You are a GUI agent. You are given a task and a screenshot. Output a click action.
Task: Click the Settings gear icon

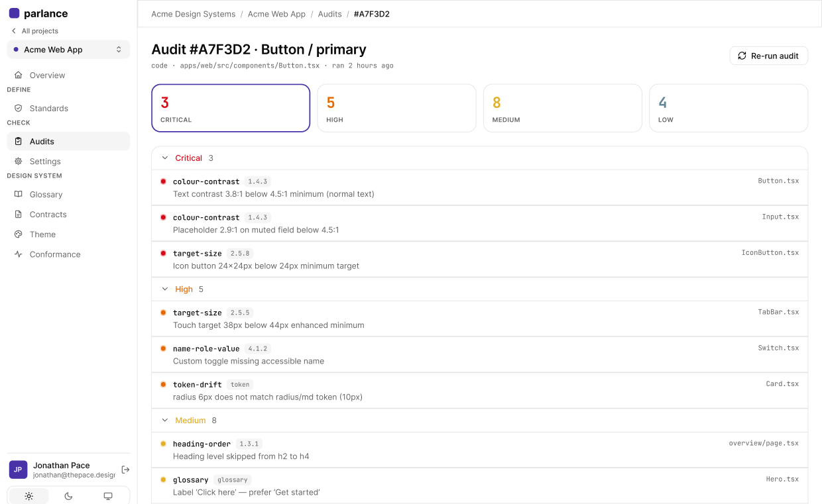[18, 162]
